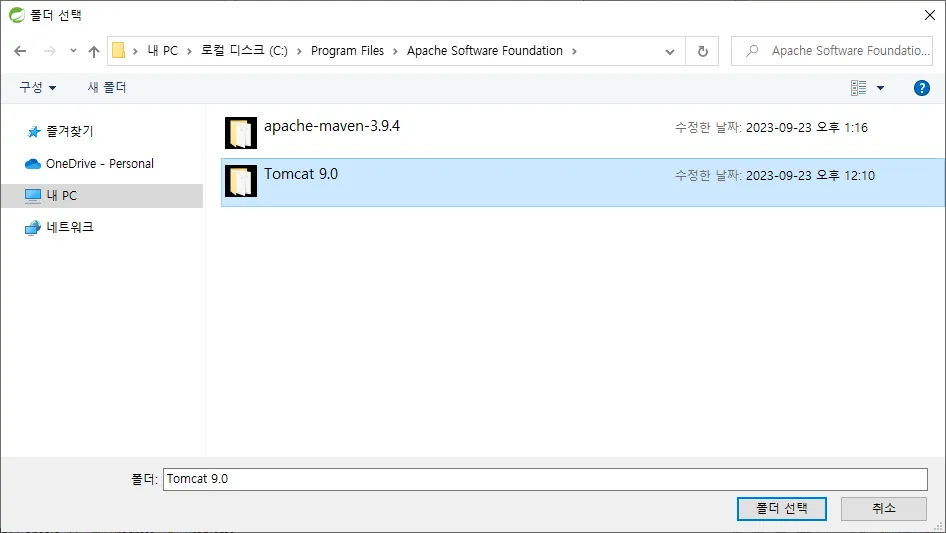This screenshot has height=533, width=946.
Task: Expand chevron after 내 PC breadcrumb
Action: 189,51
